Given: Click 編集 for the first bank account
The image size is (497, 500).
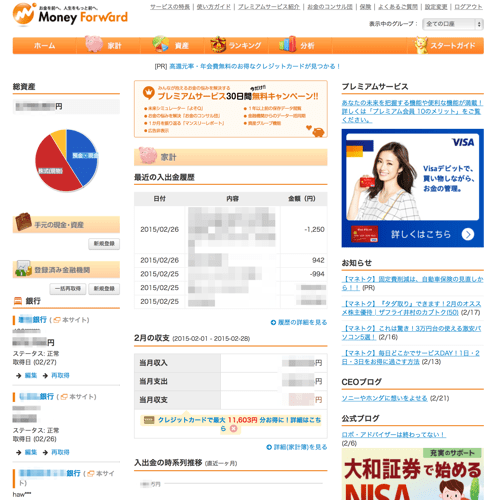Looking at the screenshot, I should click(x=31, y=375).
